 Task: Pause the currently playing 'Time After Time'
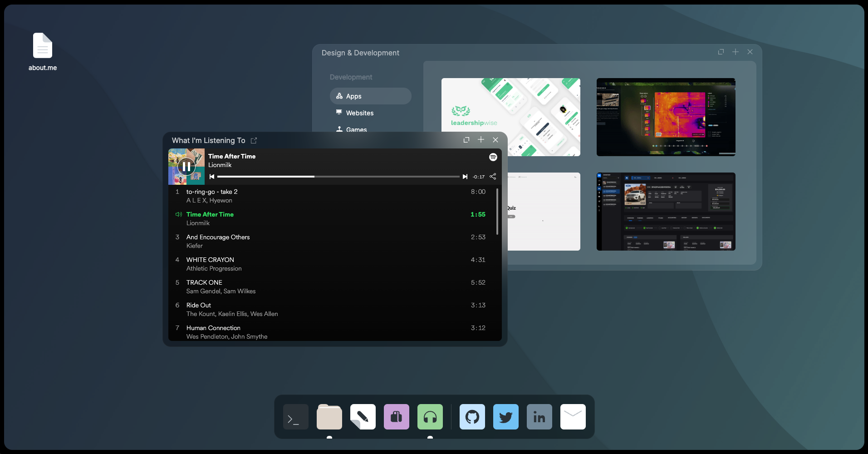pos(186,166)
